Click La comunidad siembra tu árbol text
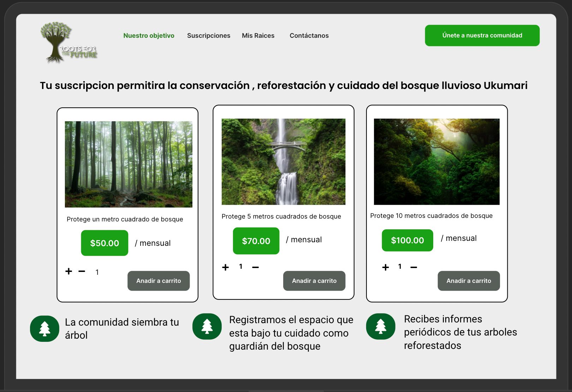This screenshot has width=572, height=392. pos(122,328)
